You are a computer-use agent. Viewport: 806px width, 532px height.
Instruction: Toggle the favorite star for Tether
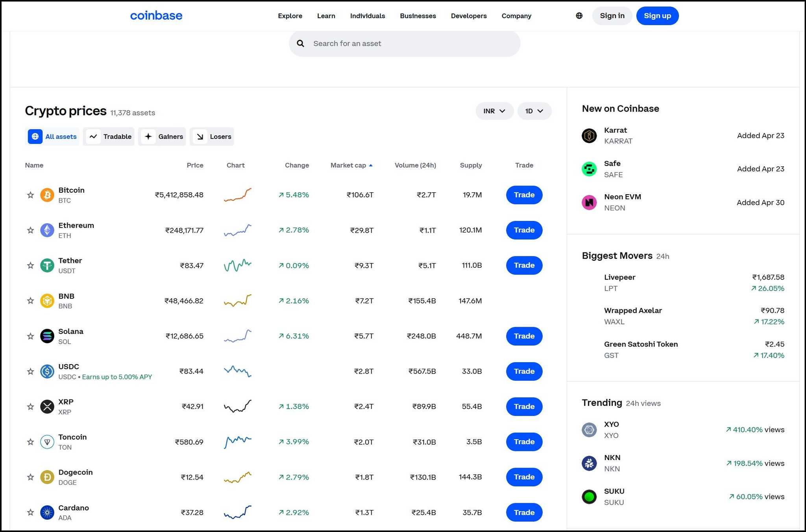pyautogui.click(x=30, y=265)
